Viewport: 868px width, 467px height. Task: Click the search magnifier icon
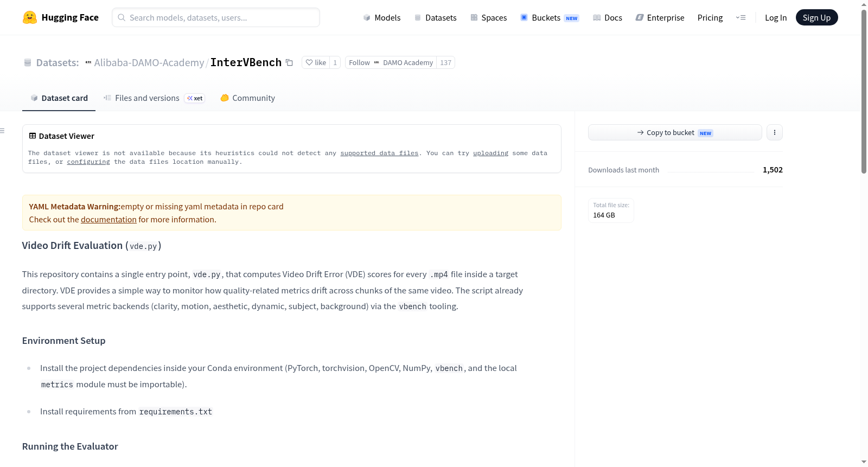122,17
